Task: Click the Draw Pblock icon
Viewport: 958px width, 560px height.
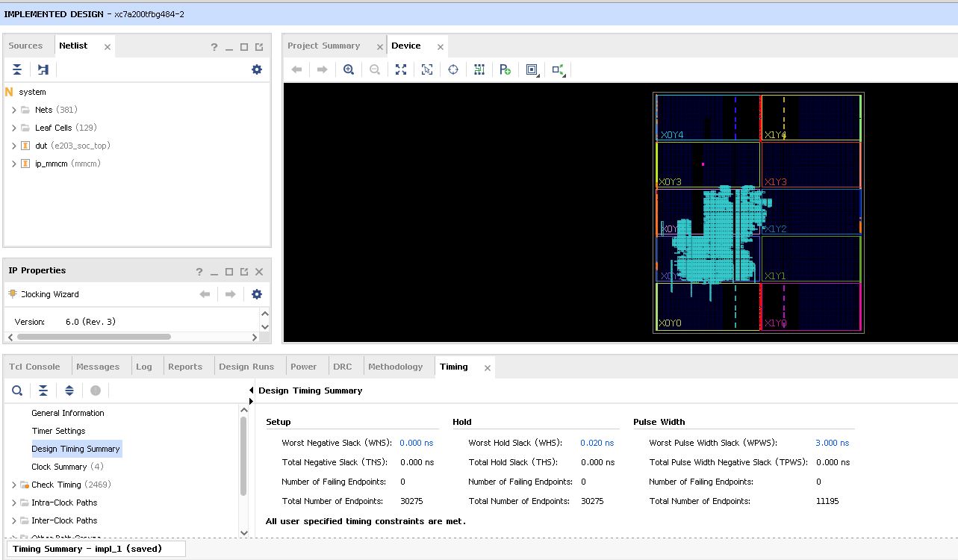Action: [506, 69]
